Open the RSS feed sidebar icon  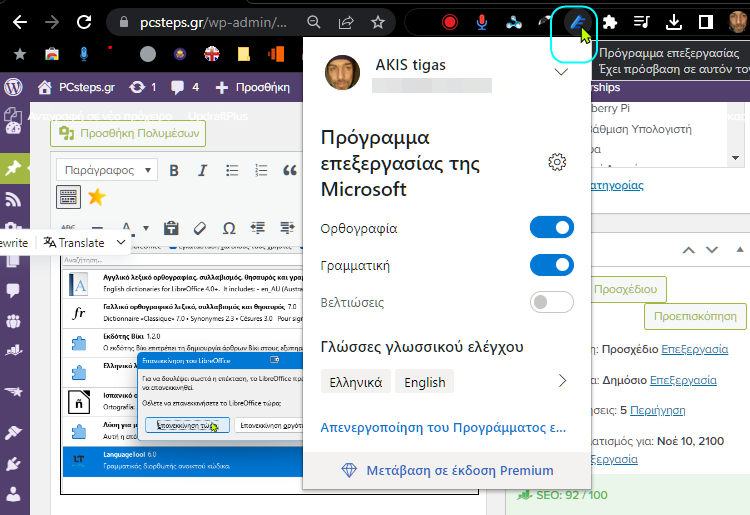coord(13,199)
